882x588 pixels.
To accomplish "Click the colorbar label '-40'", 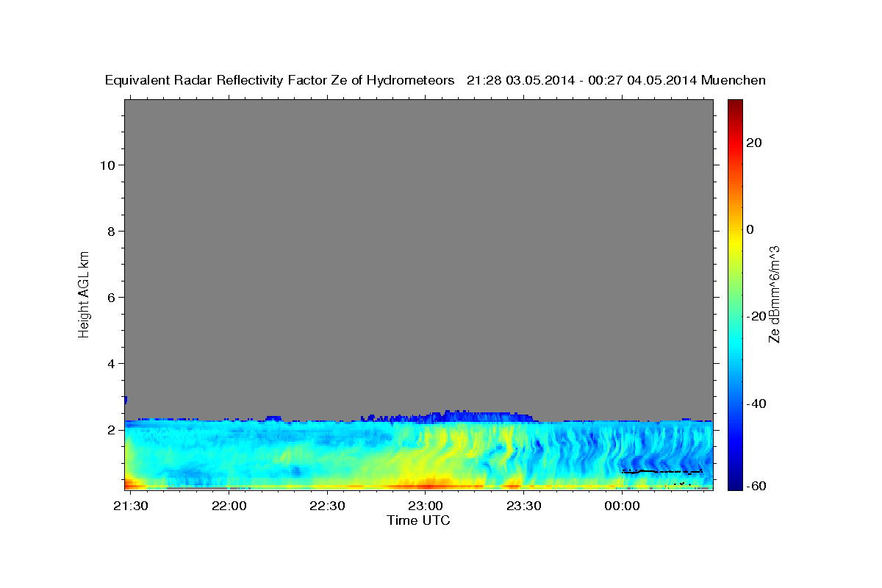I will point(756,403).
